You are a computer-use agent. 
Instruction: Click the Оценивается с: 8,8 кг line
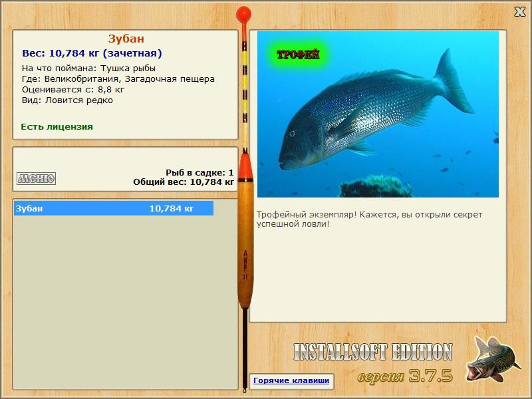[x=73, y=90]
